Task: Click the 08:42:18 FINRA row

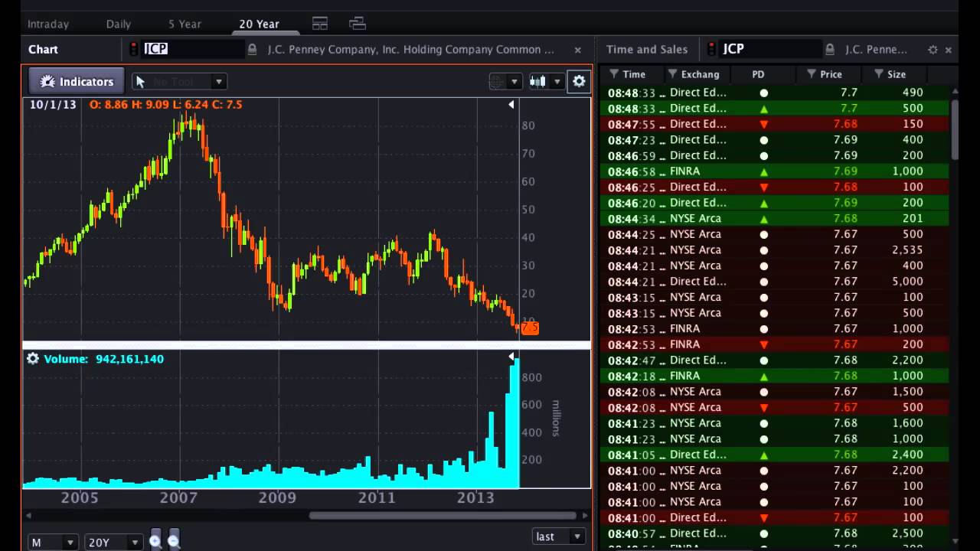Action: 775,376
